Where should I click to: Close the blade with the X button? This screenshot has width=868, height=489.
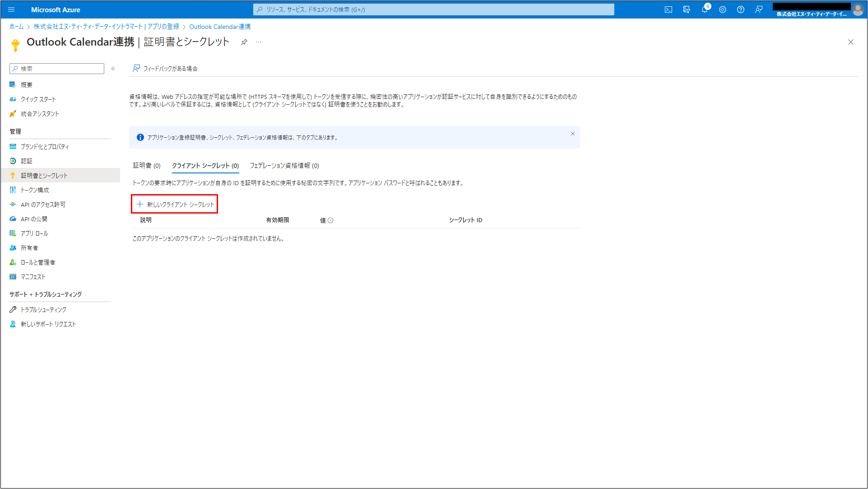point(851,42)
